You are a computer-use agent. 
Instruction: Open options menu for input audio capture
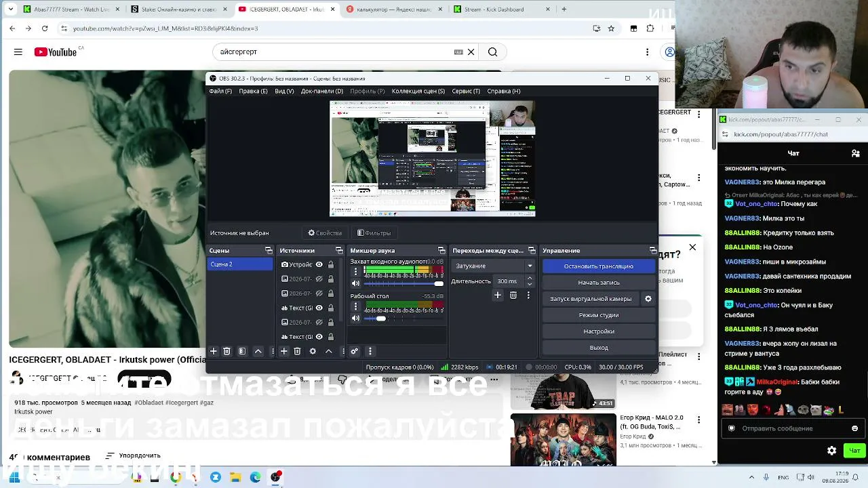[355, 272]
